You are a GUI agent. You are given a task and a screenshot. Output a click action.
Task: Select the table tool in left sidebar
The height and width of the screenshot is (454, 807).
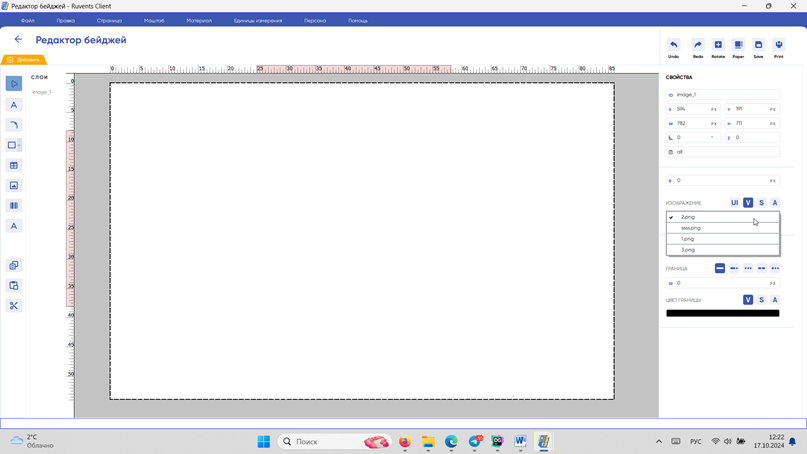click(14, 166)
